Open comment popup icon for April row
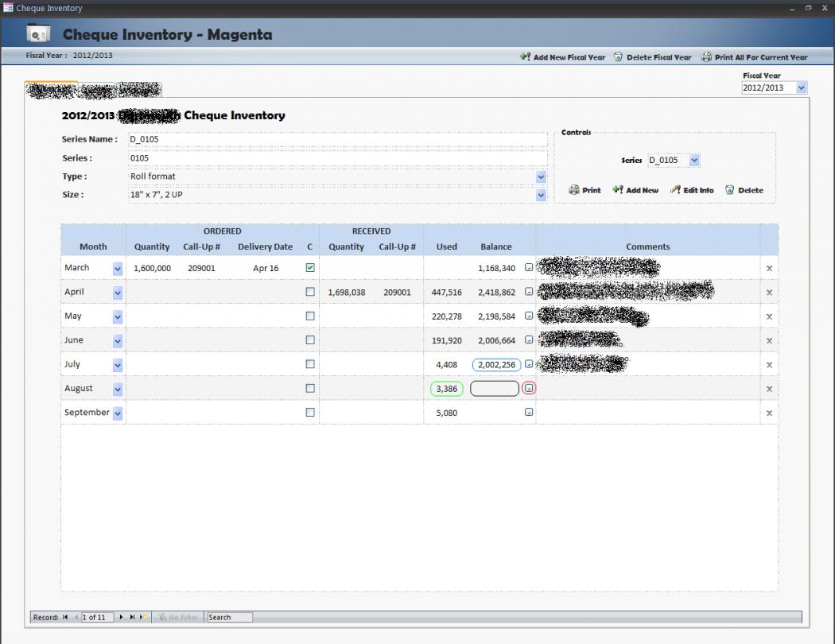835x644 pixels. pyautogui.click(x=529, y=292)
